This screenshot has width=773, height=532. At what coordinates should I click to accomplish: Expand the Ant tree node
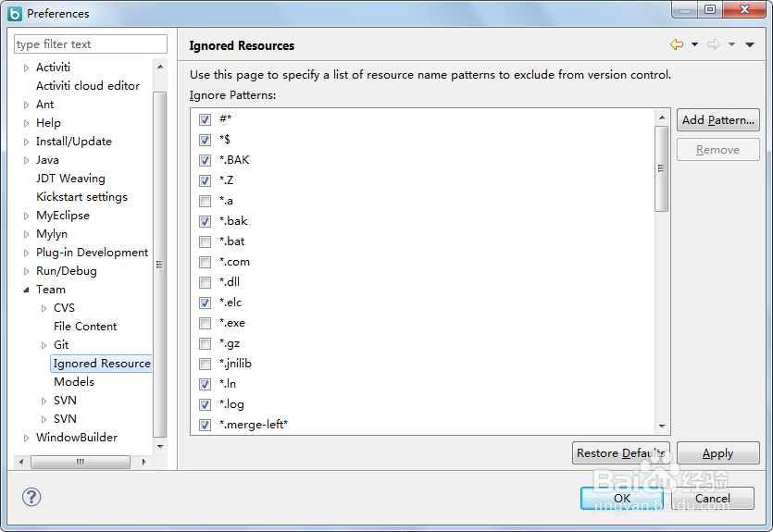(26, 105)
